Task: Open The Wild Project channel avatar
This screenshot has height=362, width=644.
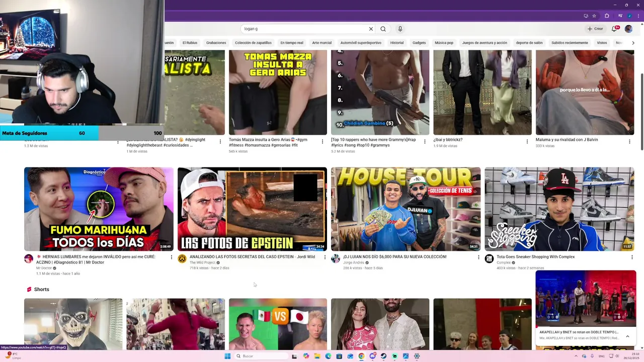Action: [182, 258]
